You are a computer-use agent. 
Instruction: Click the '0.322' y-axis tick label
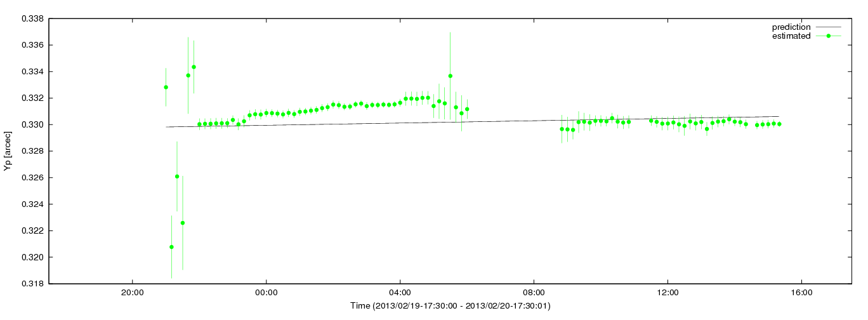coord(32,231)
